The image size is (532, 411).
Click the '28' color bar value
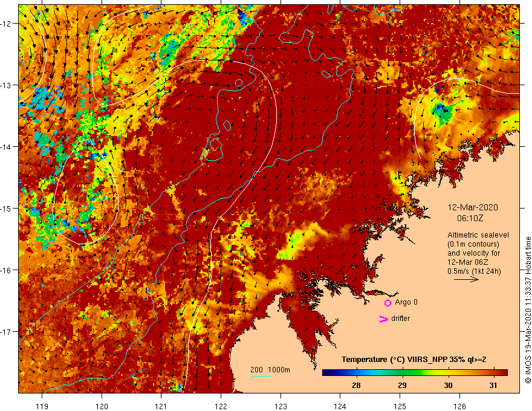[356, 385]
